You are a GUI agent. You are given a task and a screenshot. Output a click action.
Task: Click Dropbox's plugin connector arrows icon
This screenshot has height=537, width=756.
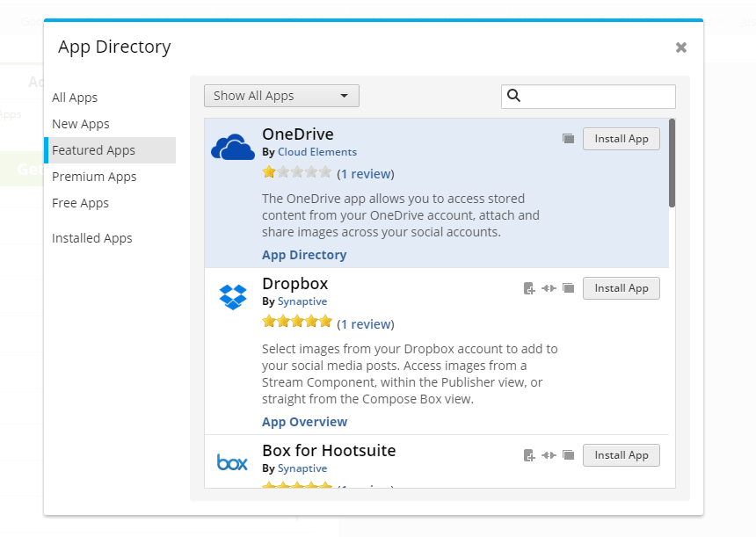[x=549, y=288]
